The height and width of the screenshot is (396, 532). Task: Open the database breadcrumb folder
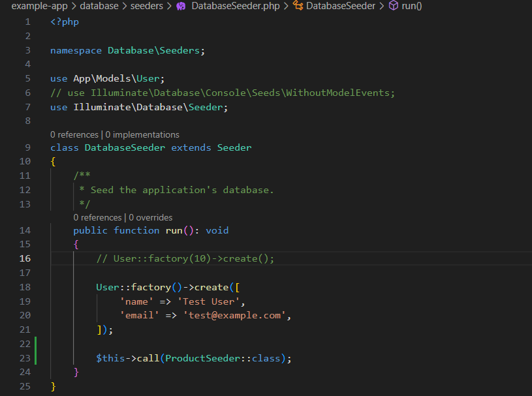99,6
